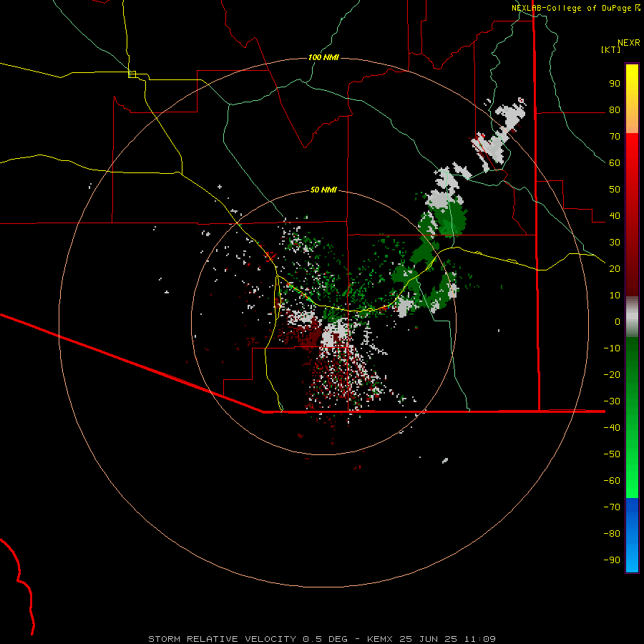Click the 0 value on velocity scale
Image resolution: width=644 pixels, height=644 pixels.
(618, 321)
